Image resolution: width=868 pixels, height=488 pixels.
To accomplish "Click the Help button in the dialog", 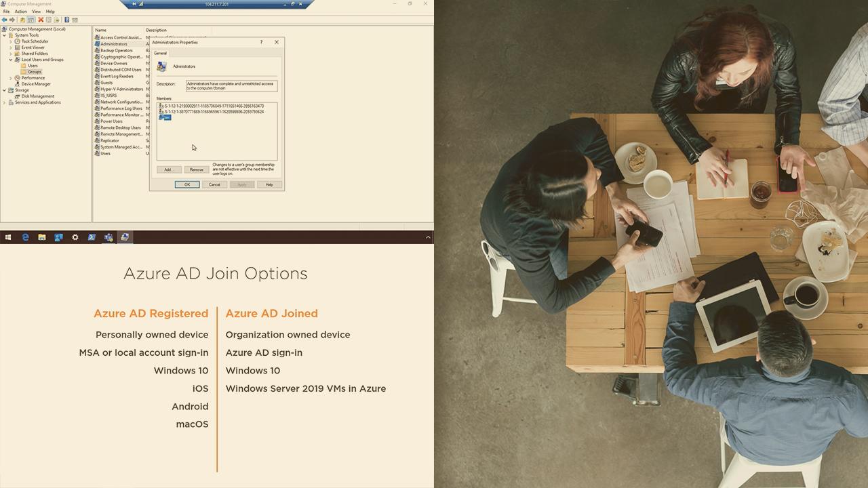I will pos(269,184).
